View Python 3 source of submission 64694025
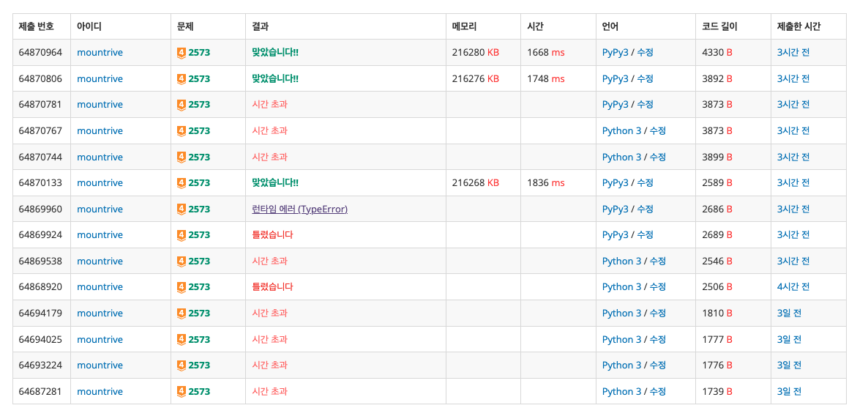868x408 pixels. pyautogui.click(x=621, y=339)
